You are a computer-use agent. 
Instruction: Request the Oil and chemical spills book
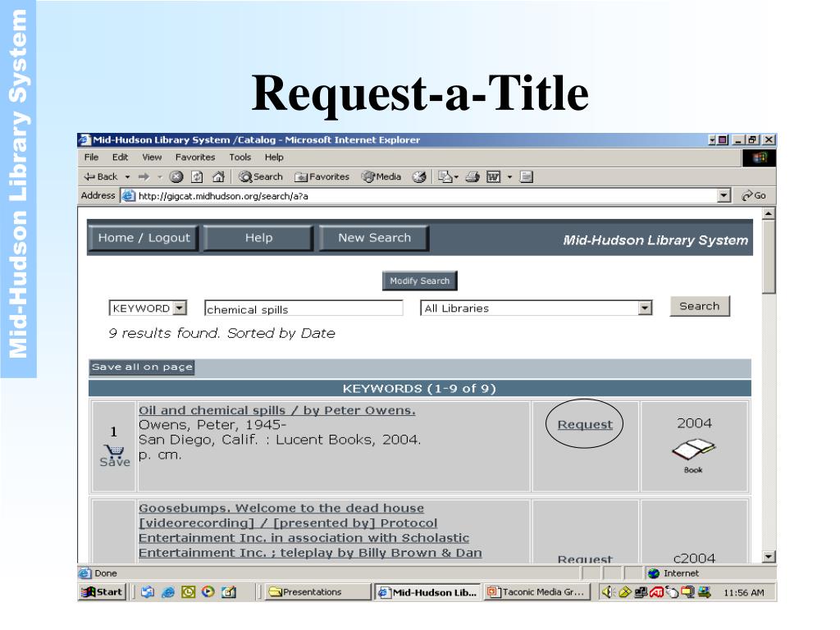(585, 424)
